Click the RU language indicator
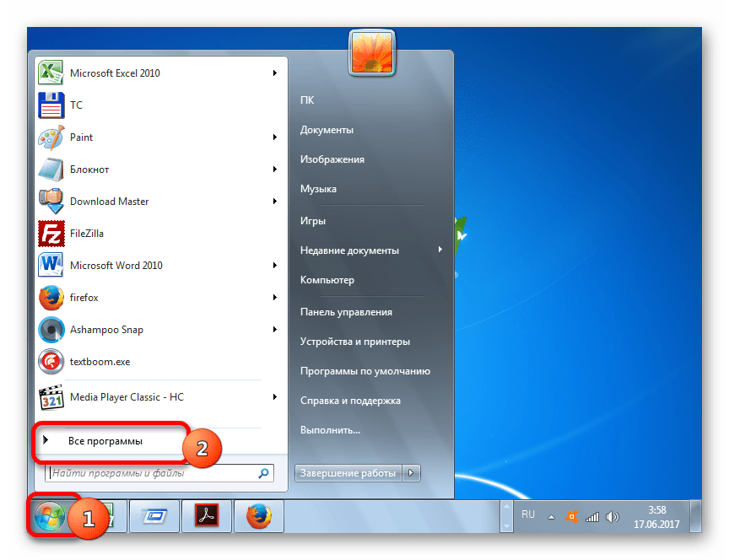 (x=528, y=514)
